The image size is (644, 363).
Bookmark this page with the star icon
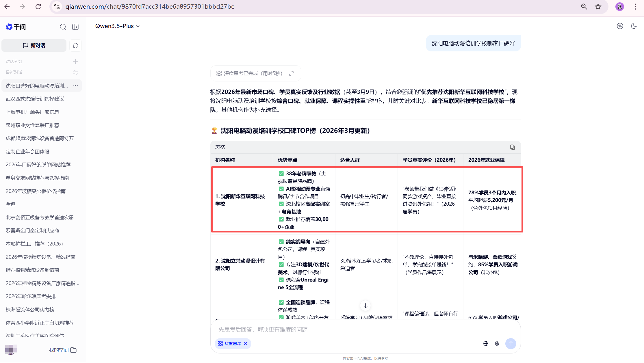click(598, 7)
